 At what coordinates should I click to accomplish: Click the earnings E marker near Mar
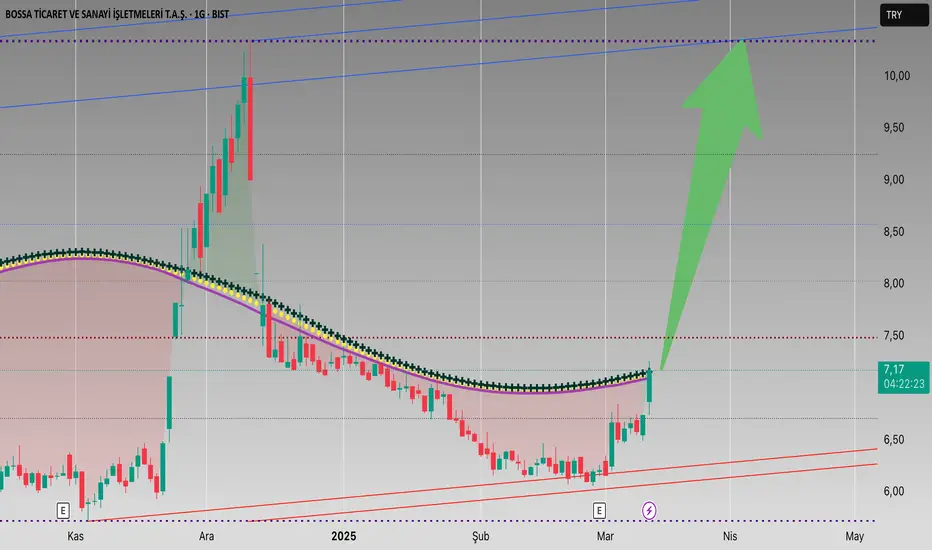[599, 510]
